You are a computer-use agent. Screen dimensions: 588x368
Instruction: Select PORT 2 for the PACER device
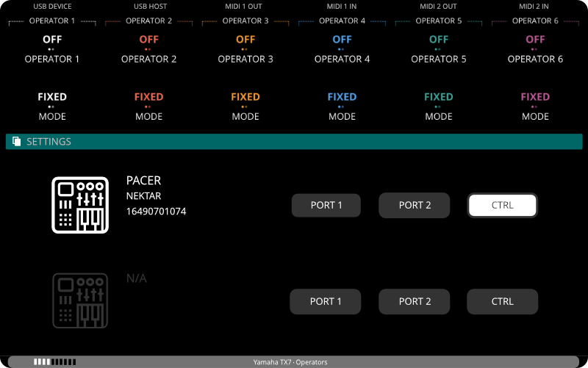tap(415, 206)
